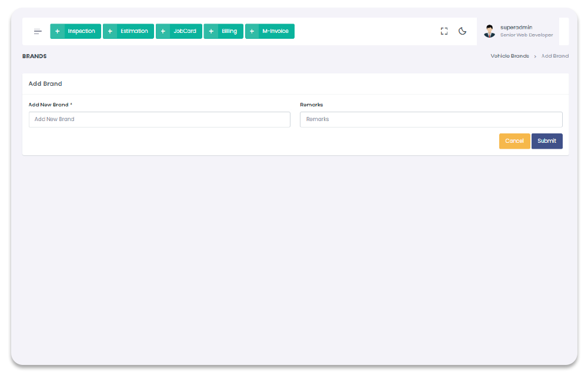The height and width of the screenshot is (372, 588).
Task: Select the Estimation shortcut label
Action: pos(135,32)
